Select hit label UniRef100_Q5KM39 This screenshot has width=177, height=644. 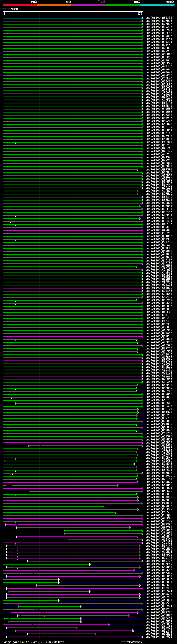tap(159, 388)
